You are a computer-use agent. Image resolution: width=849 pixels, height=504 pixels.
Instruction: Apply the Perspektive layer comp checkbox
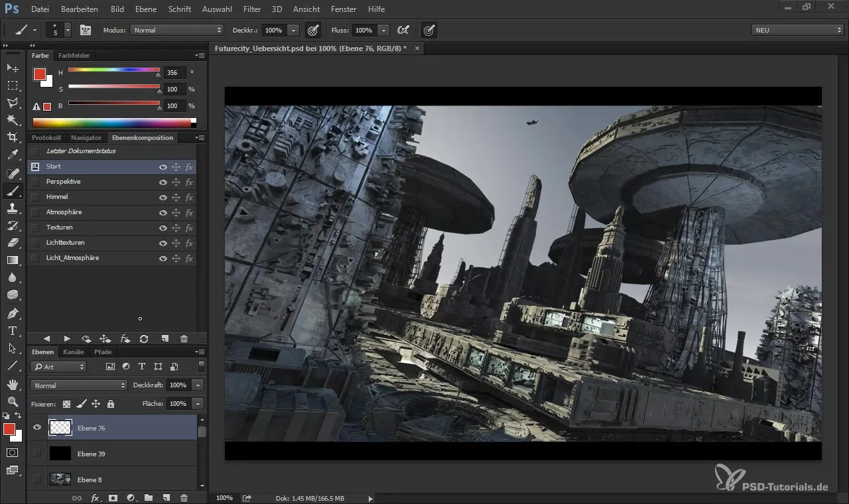pos(35,182)
